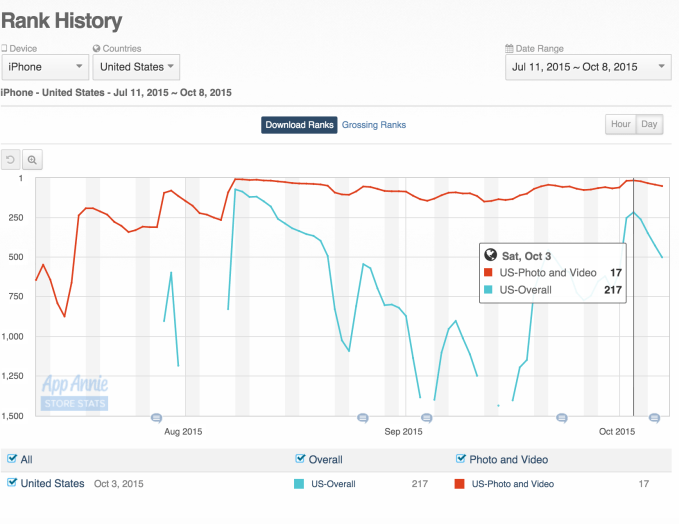This screenshot has height=524, width=679.
Task: Switch to the Grossing Ranks tab
Action: (374, 125)
